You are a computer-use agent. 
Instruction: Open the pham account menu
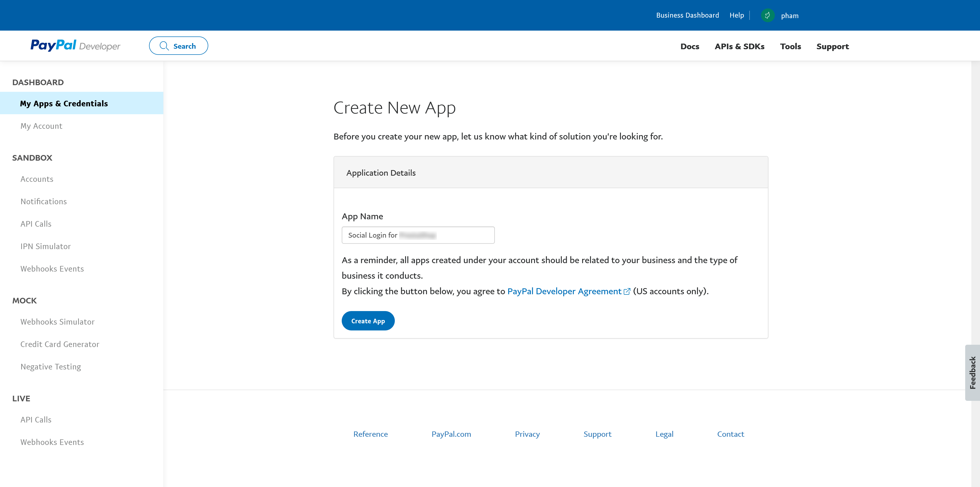pyautogui.click(x=790, y=16)
